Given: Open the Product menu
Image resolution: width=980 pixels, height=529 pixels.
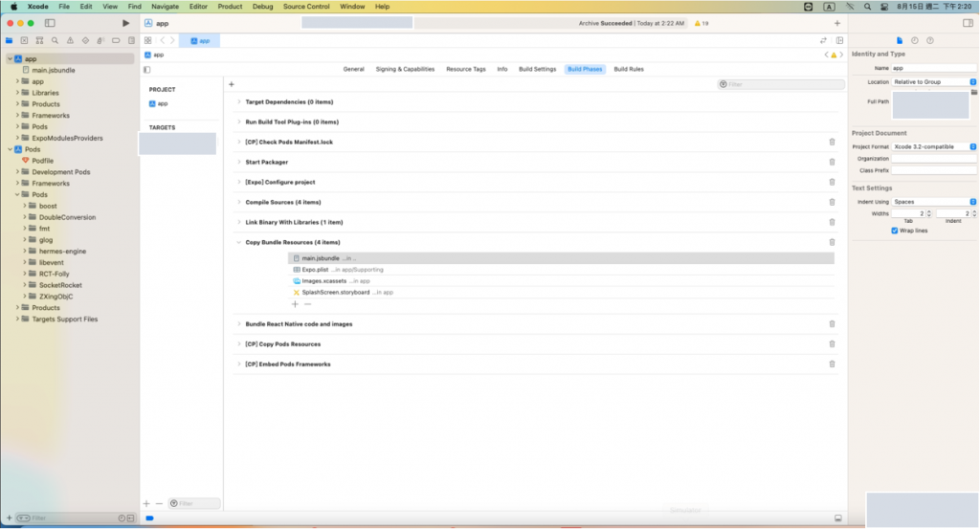Looking at the screenshot, I should point(230,7).
